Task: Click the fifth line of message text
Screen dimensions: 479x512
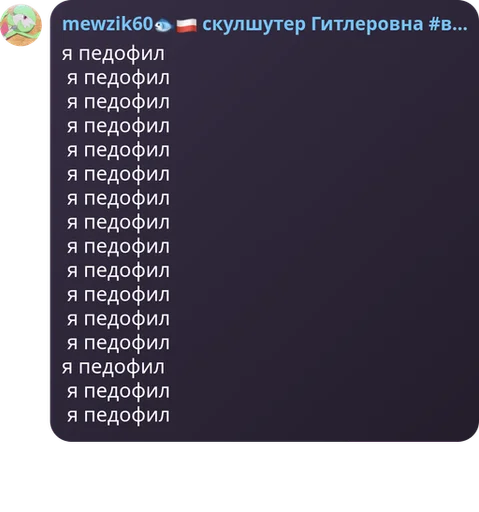Action: pyautogui.click(x=118, y=151)
